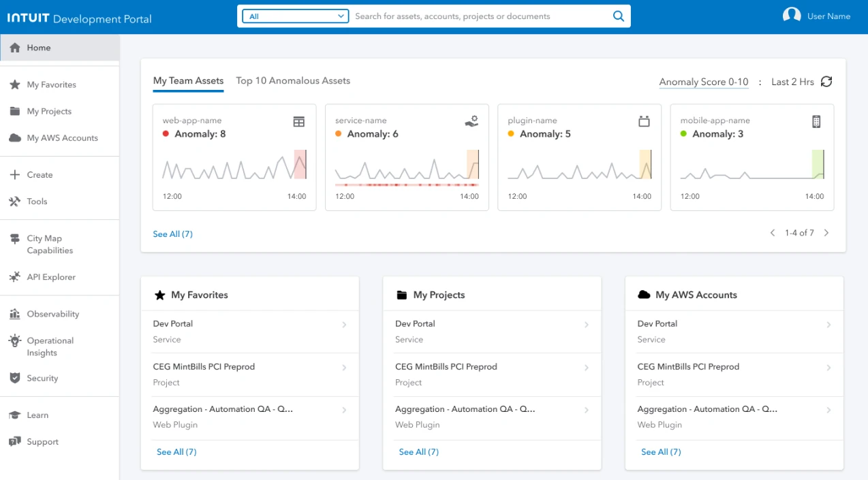This screenshot has width=868, height=480.
Task: Click the user avatar icon
Action: (792, 15)
